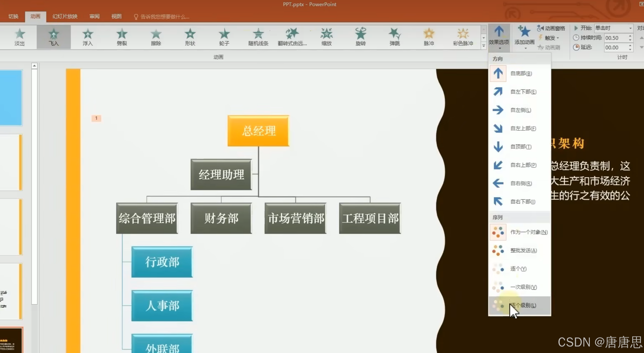Select the 彩色脉冲 color pulse effect
This screenshot has height=353, width=644.
[463, 37]
